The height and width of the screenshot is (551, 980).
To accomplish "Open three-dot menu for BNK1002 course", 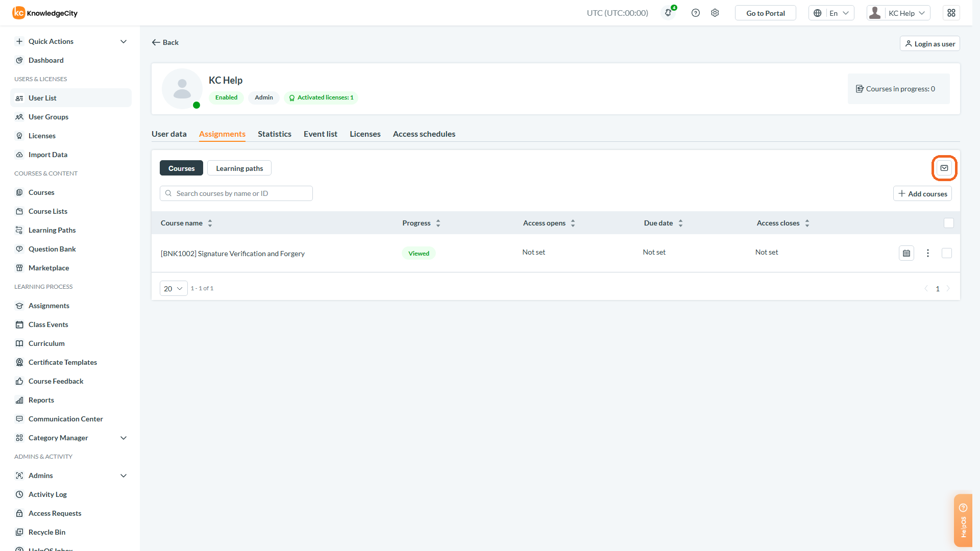I will pyautogui.click(x=928, y=253).
